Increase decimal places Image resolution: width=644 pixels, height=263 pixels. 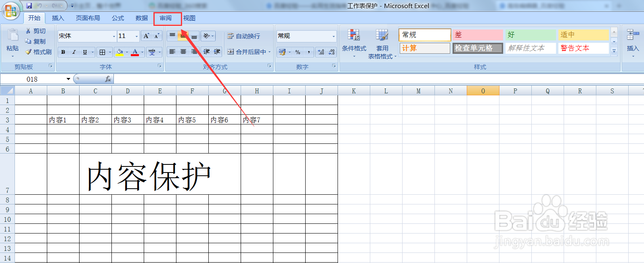(x=321, y=52)
